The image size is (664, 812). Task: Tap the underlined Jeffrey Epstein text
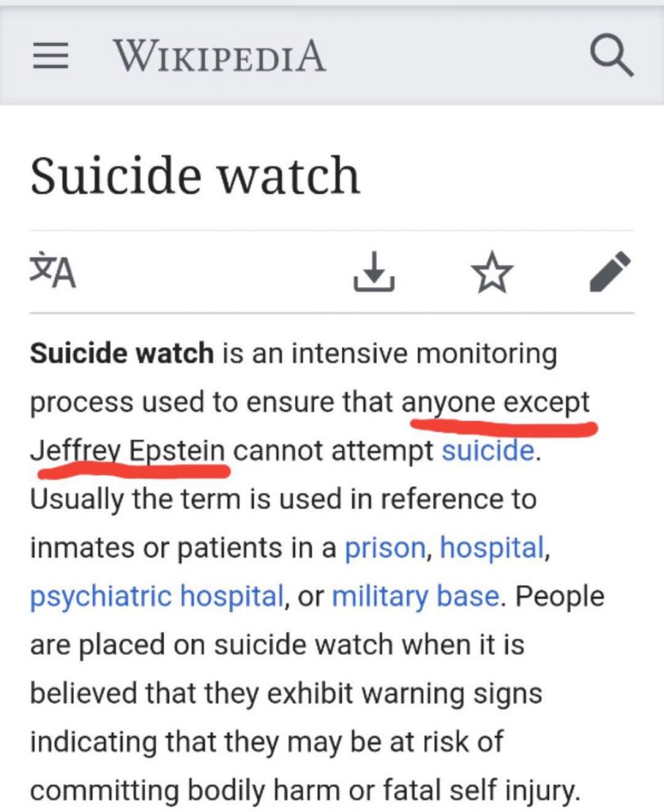pyautogui.click(x=128, y=450)
